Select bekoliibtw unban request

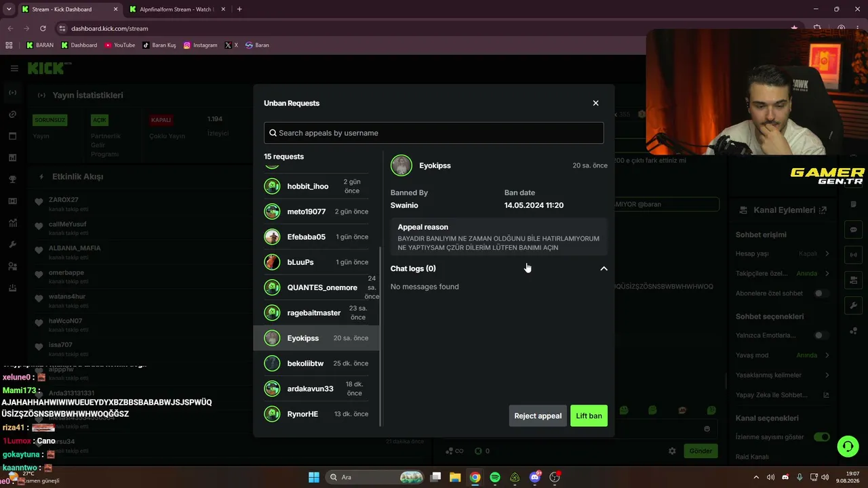(x=316, y=363)
